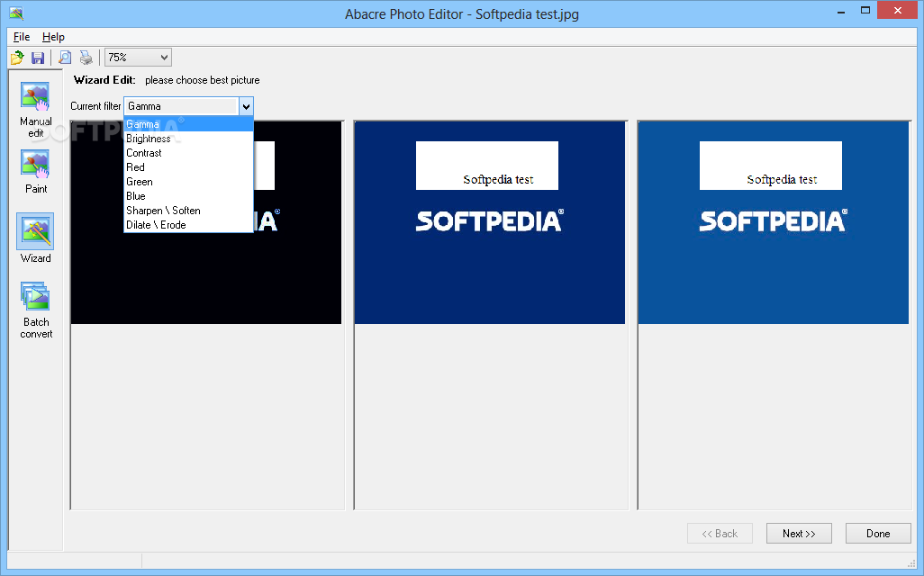
Task: Open the Help menu
Action: (x=53, y=37)
